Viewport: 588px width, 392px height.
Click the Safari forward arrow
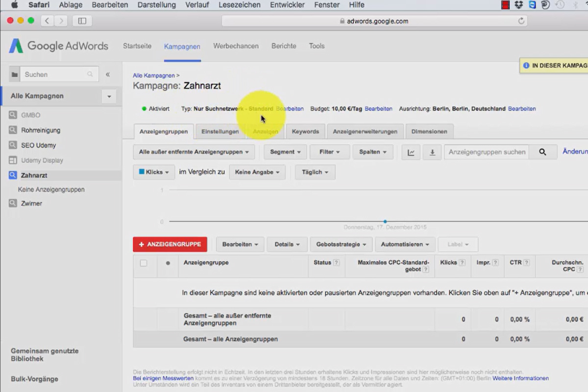61,21
